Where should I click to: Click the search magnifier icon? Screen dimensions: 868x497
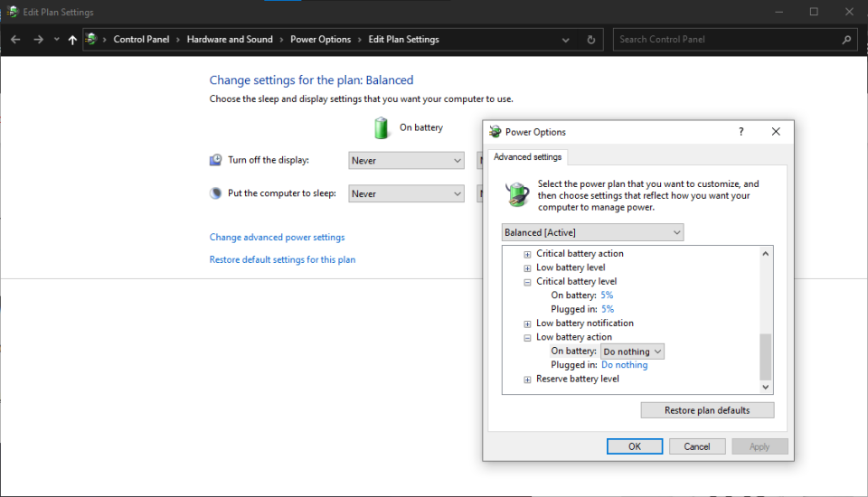[x=846, y=40]
